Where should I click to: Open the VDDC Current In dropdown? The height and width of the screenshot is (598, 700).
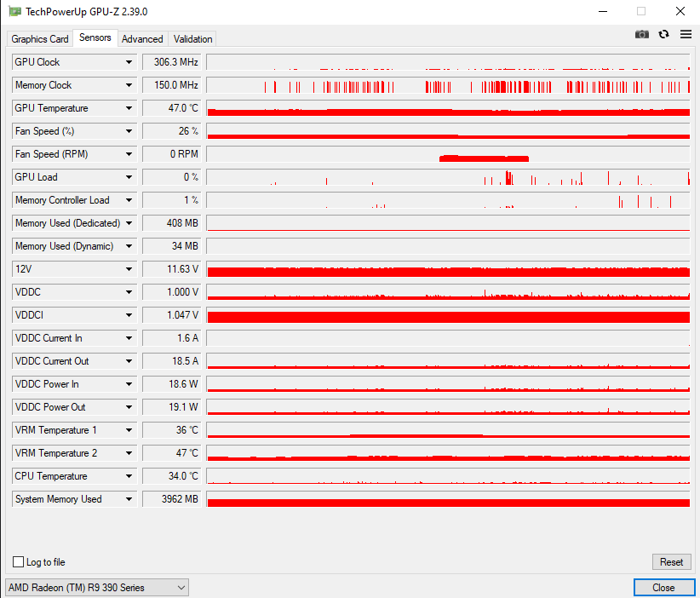[x=129, y=338]
